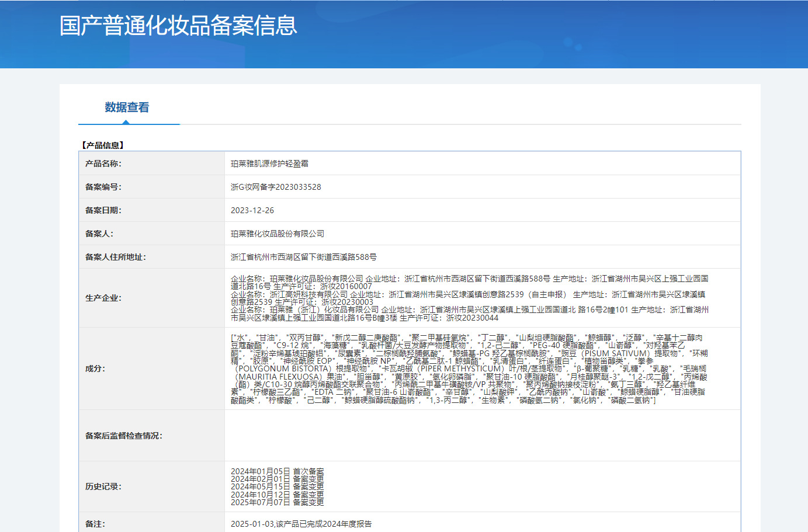Screen dimensions: 808x532
Task: Click the page title 国产普通化妆品备案信息
Action: coord(178,26)
